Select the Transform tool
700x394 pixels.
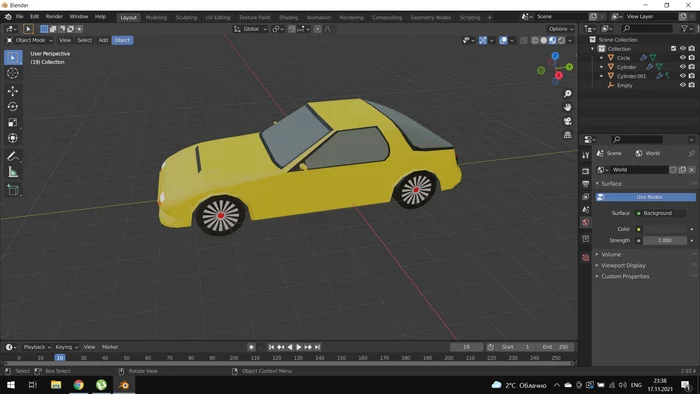coord(12,138)
